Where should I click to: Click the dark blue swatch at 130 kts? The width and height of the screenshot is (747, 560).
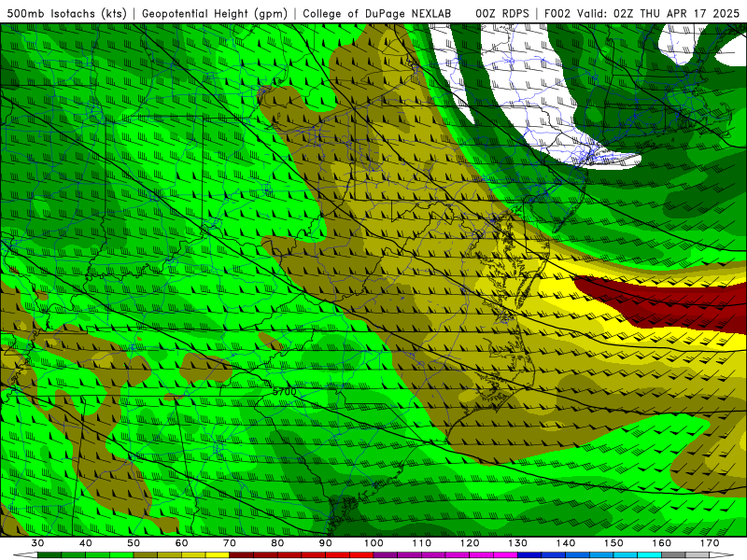(529, 554)
